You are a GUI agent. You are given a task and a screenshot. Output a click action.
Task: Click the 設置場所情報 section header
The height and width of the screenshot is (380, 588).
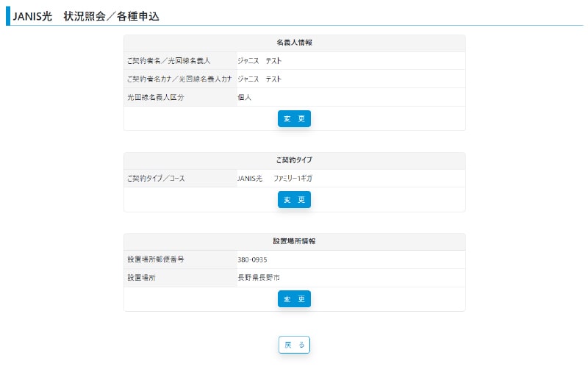[294, 241]
